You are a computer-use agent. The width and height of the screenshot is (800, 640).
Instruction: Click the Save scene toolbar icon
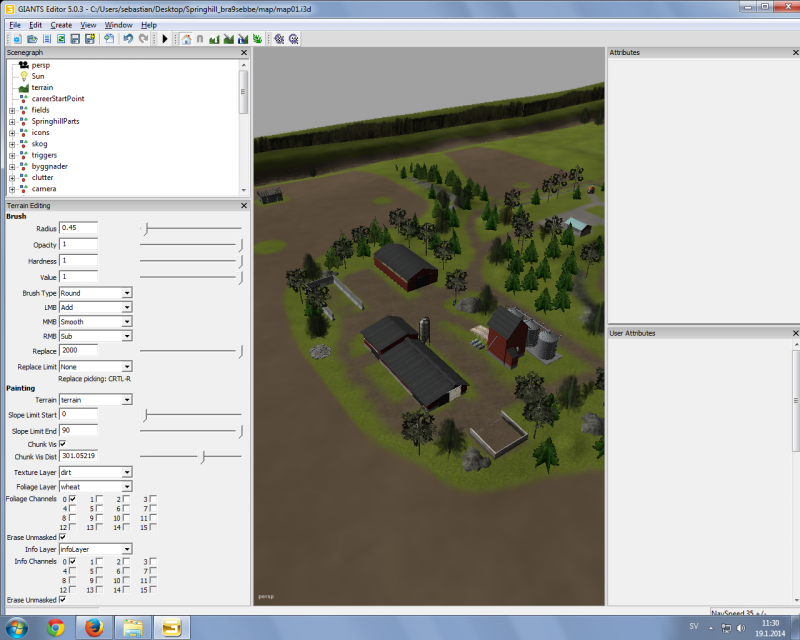pyautogui.click(x=75, y=38)
